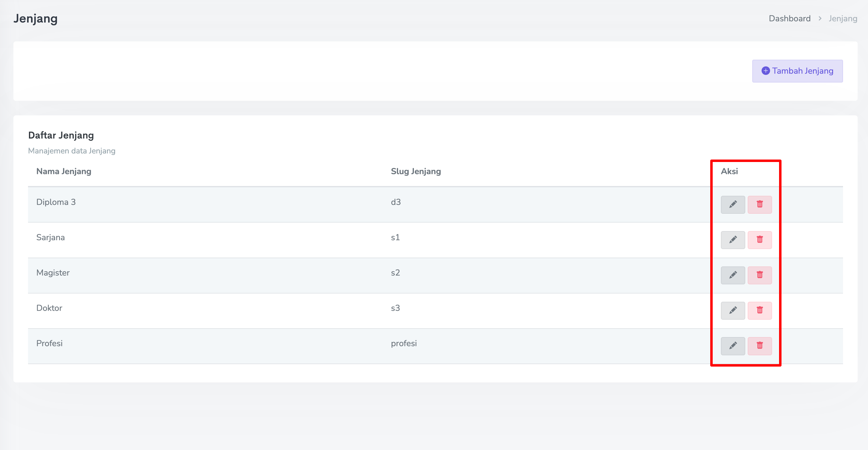Click pencil icon for Sarjana row

(x=732, y=240)
